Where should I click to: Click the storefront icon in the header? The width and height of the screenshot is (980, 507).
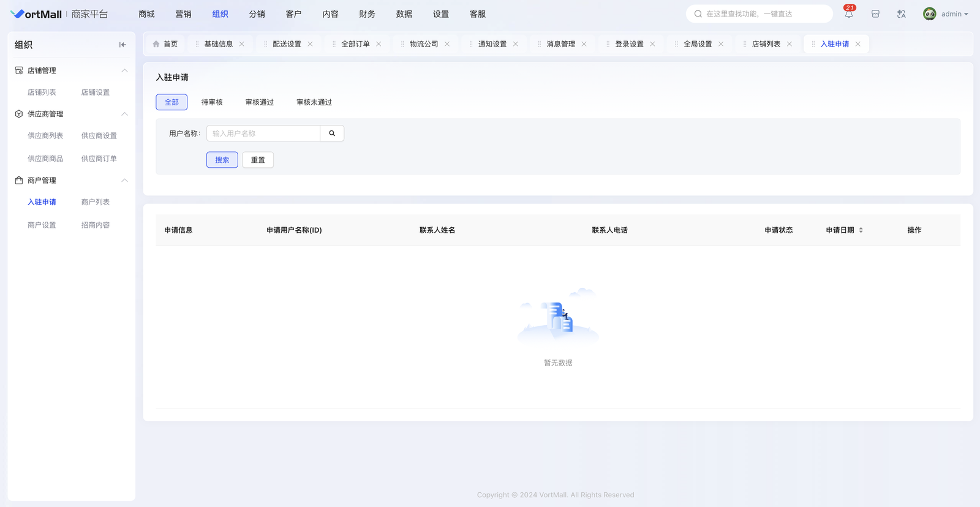[875, 14]
